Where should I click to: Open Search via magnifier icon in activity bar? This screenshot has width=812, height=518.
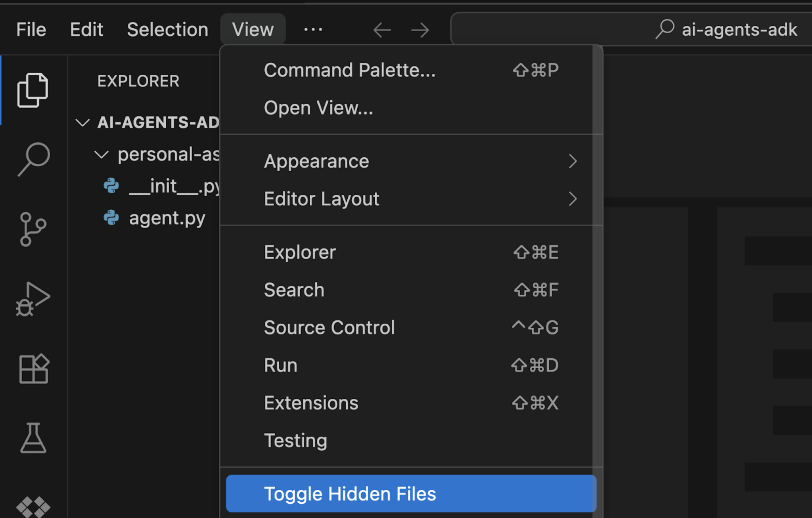click(33, 159)
